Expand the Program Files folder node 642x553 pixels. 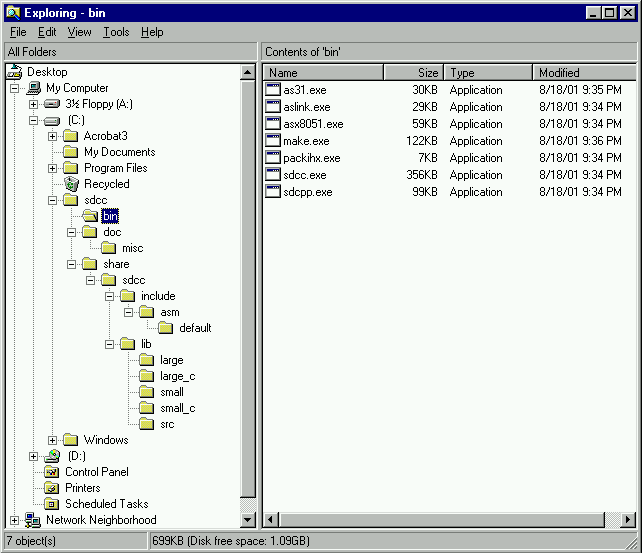pos(52,168)
